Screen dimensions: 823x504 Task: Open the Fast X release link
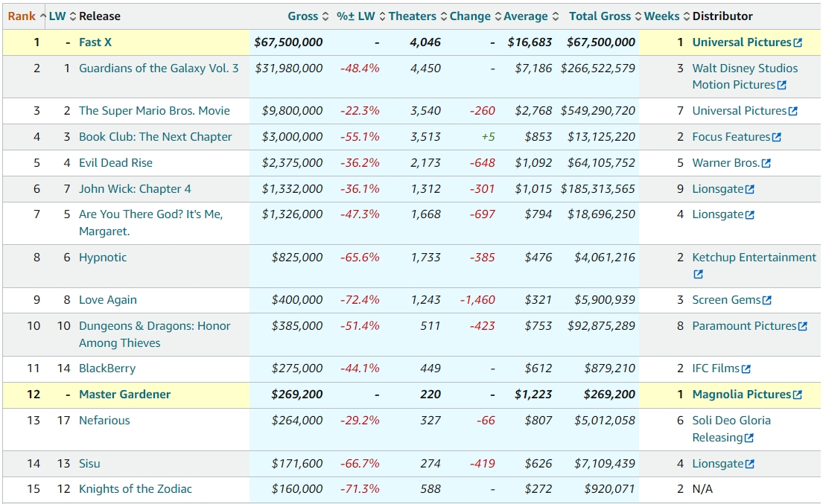coord(95,42)
